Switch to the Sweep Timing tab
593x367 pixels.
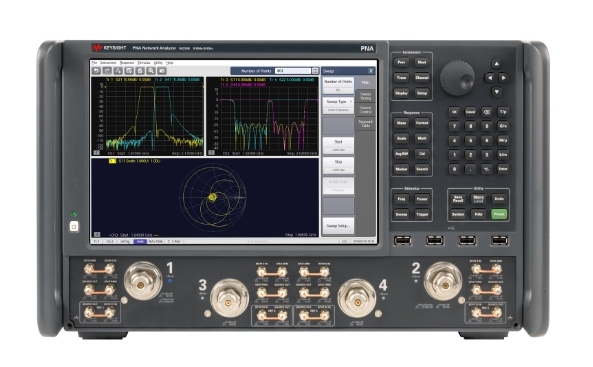pos(365,96)
